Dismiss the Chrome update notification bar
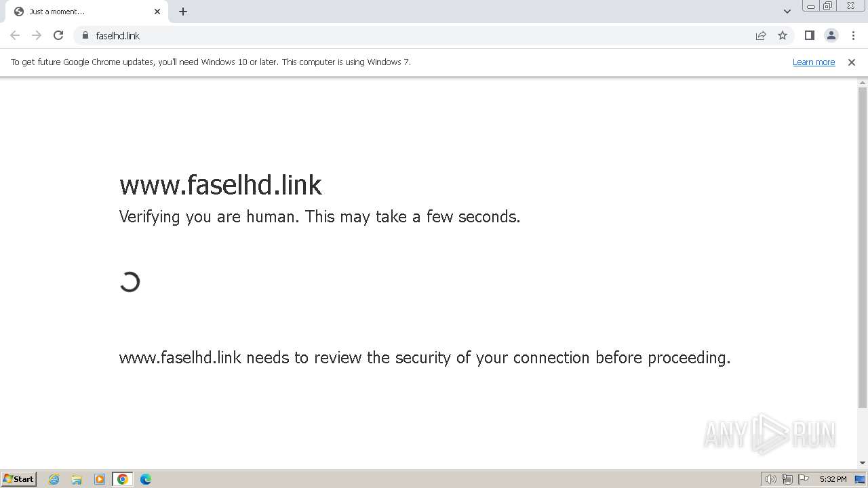This screenshot has height=488, width=868. click(852, 62)
